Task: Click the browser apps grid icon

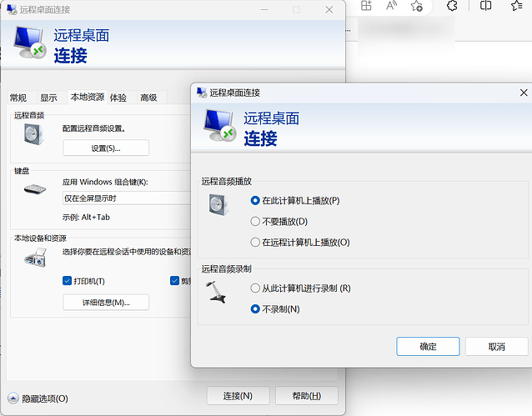Action: (x=365, y=6)
